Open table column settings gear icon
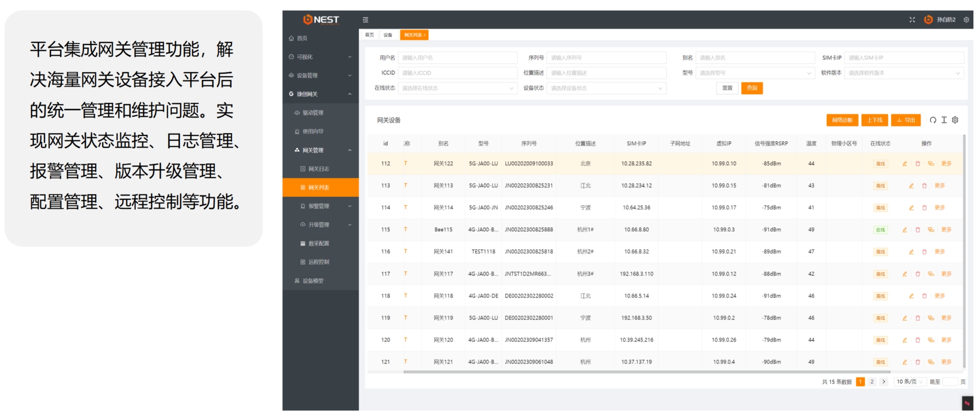Screen dimensions: 980x420 click(955, 120)
